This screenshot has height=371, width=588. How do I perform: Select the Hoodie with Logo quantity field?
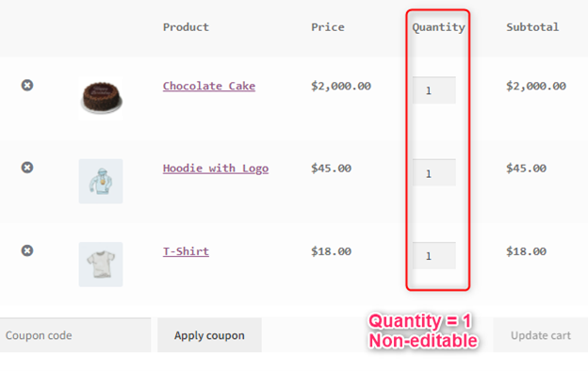[x=434, y=172]
